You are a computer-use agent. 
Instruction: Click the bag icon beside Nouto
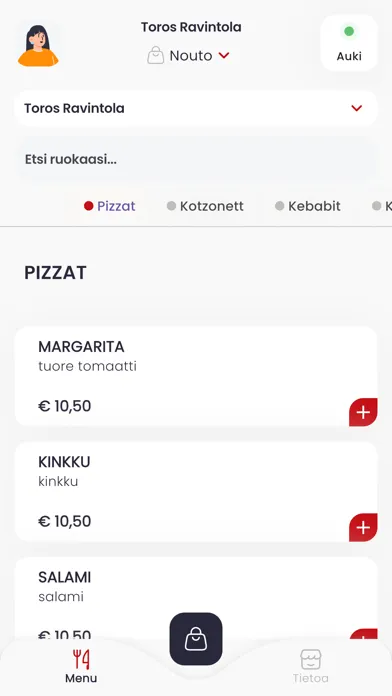tap(155, 56)
